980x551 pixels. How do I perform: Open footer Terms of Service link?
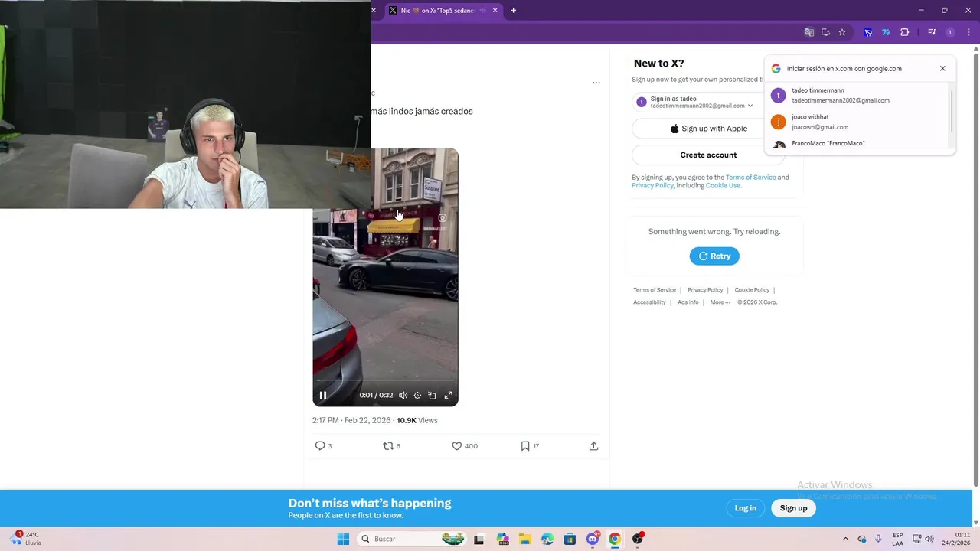tap(655, 290)
